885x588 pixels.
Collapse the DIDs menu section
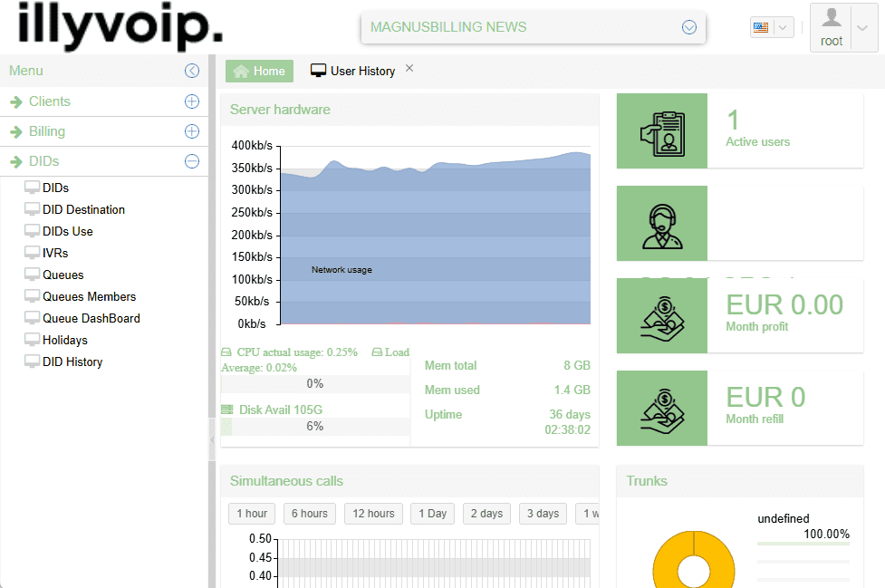191,161
